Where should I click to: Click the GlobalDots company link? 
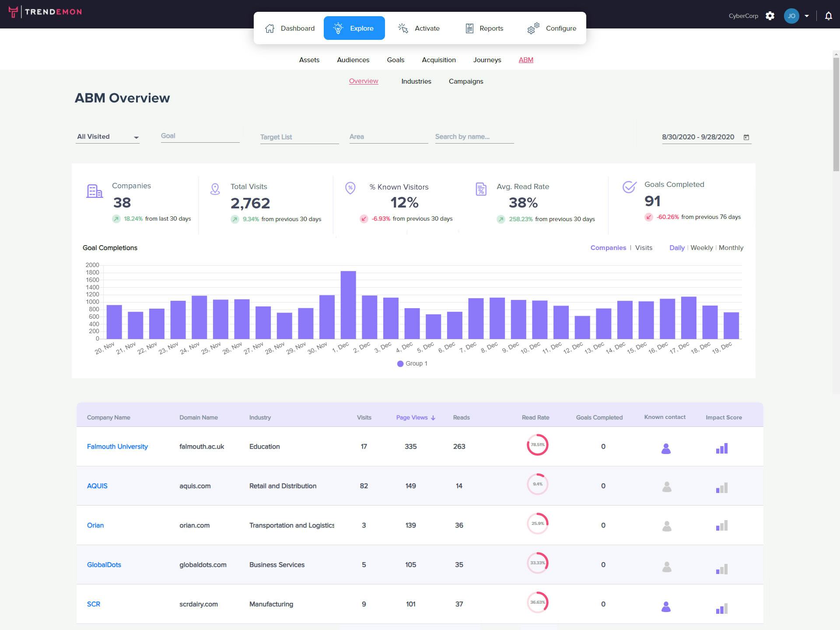click(104, 564)
